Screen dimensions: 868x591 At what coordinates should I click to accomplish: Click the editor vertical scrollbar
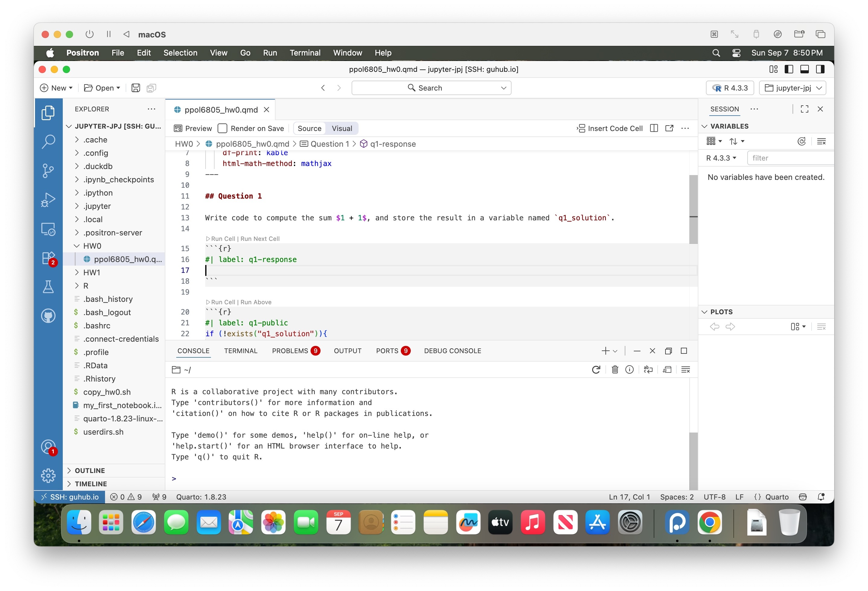pos(693,209)
